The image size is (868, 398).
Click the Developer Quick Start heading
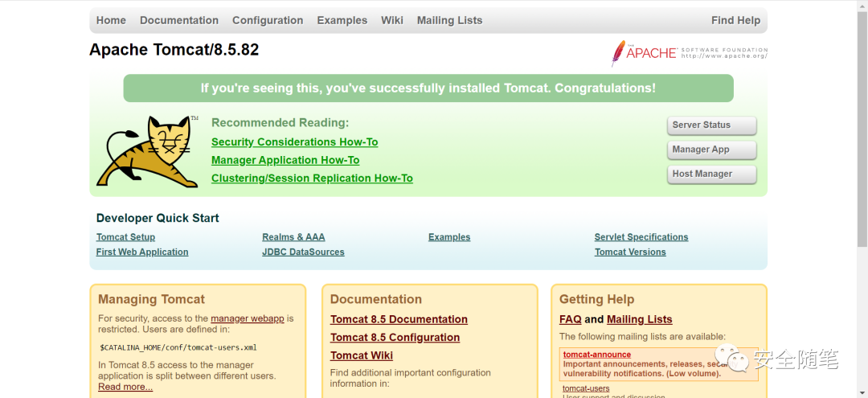click(x=158, y=218)
